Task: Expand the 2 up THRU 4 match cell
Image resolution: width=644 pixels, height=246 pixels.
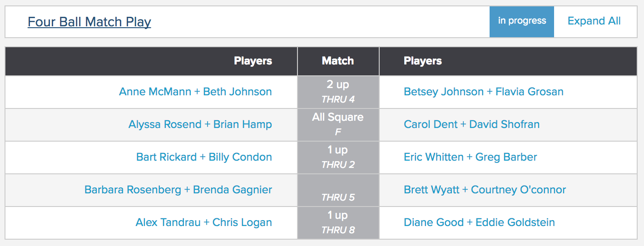Action: (x=338, y=92)
